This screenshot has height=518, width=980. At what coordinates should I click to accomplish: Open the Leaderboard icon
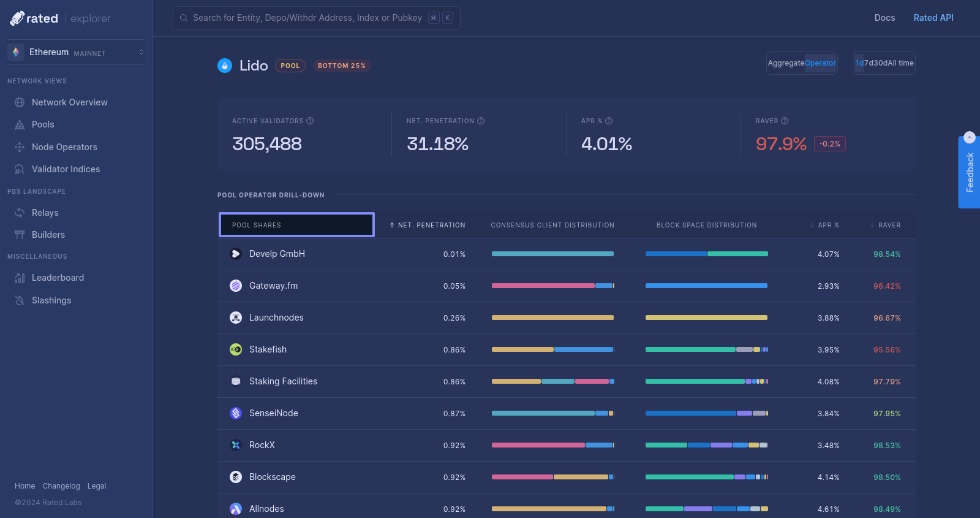point(20,278)
